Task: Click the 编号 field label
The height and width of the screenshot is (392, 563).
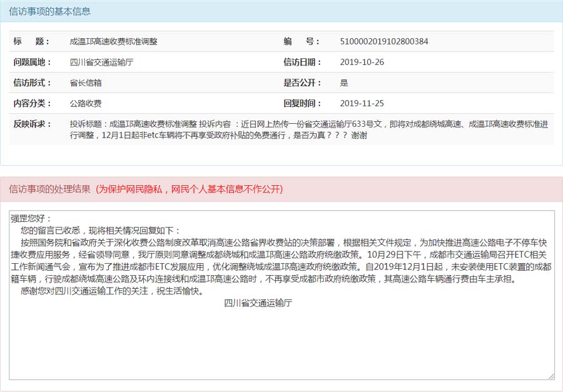Action: (x=302, y=42)
